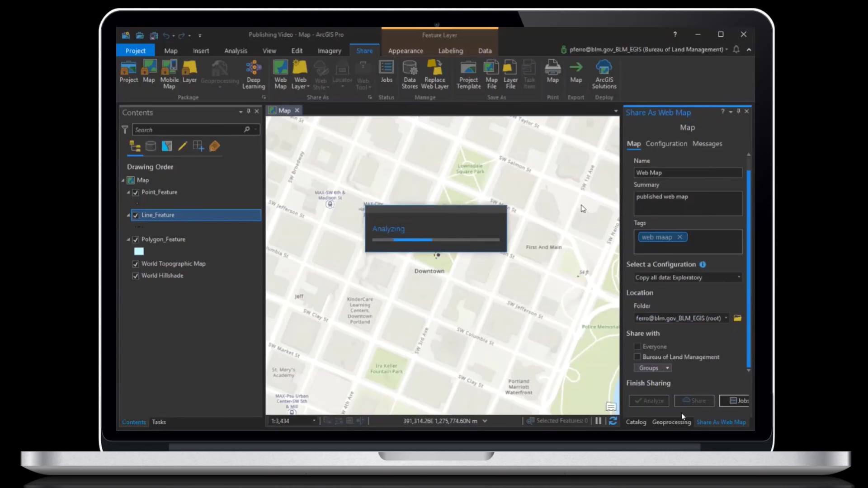Toggle World Hillshade layer checkbox
The width and height of the screenshot is (868, 488).
pos(136,276)
